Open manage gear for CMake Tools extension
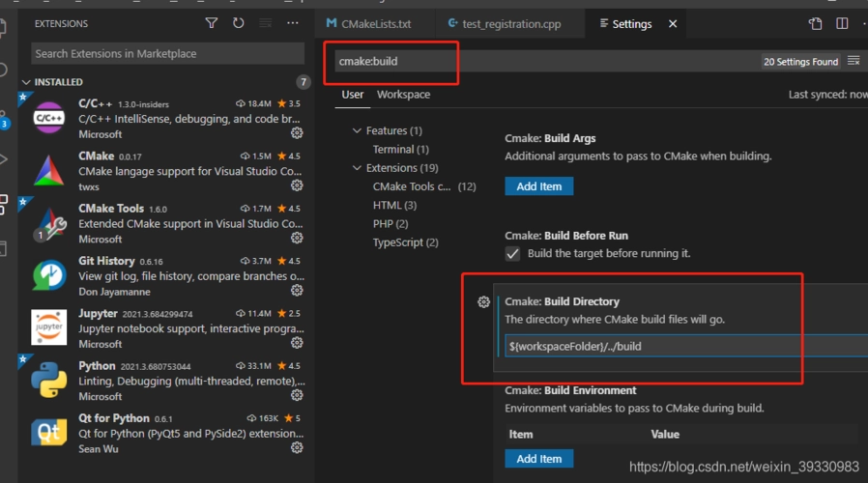 coord(298,238)
